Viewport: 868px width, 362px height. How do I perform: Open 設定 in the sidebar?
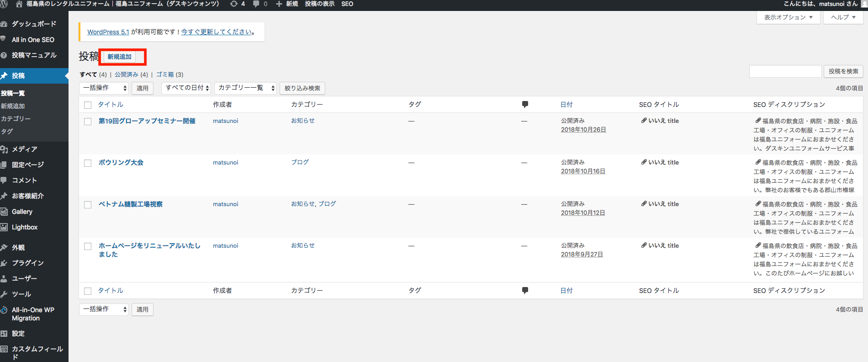pos(18,334)
